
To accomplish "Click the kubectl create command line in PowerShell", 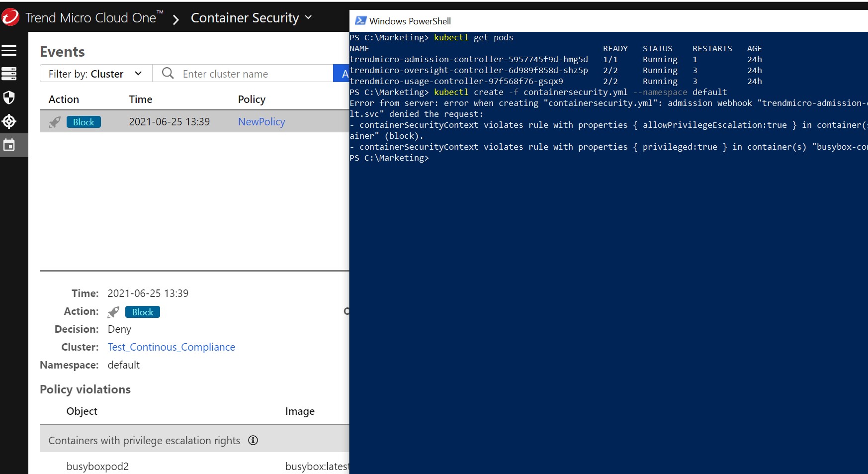I will [x=581, y=92].
